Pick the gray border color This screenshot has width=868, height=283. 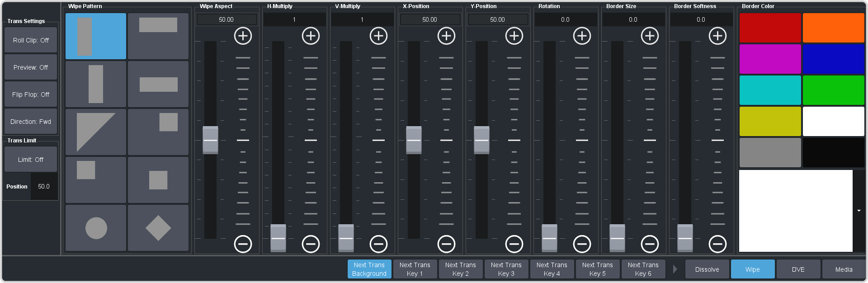[770, 152]
